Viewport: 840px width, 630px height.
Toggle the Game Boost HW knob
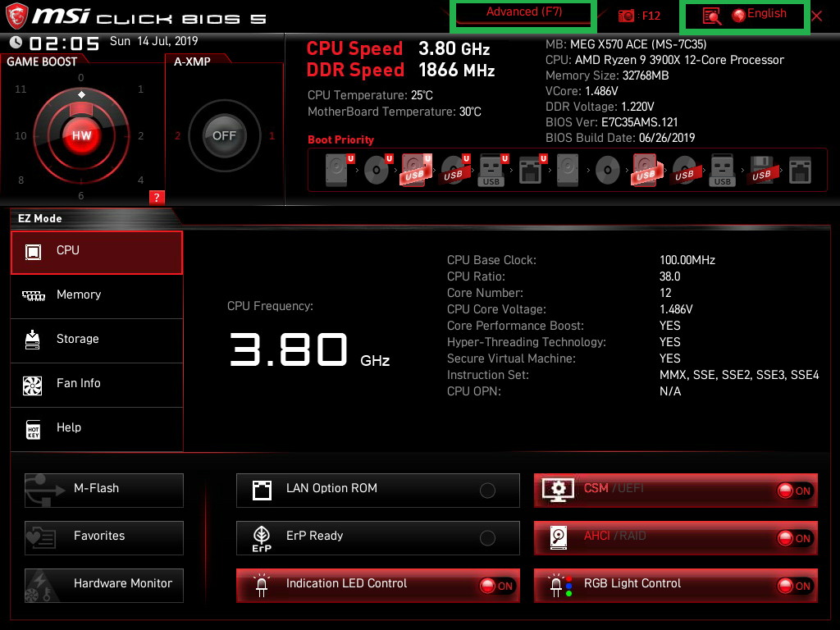[81, 135]
